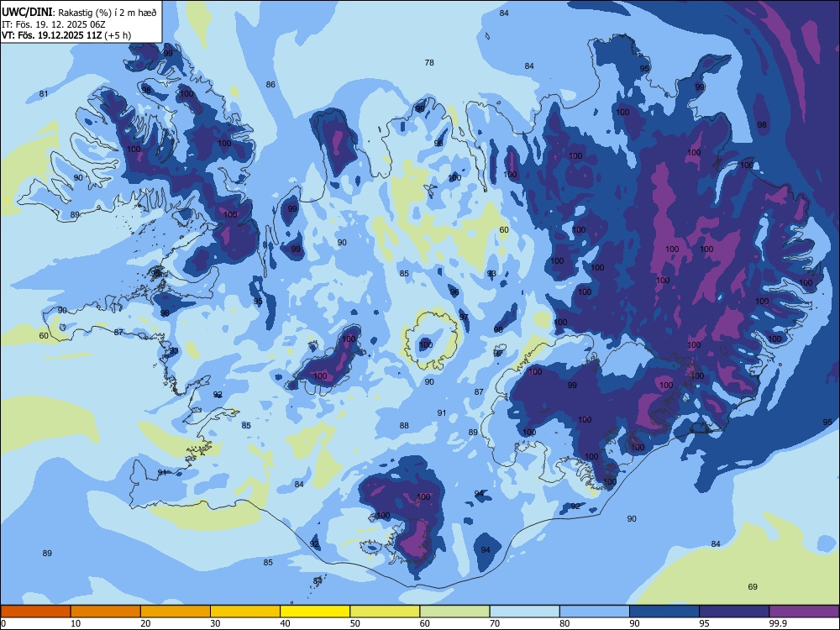
Task: Click the legend tick label '0' in the color scale
Action: (x=3, y=623)
